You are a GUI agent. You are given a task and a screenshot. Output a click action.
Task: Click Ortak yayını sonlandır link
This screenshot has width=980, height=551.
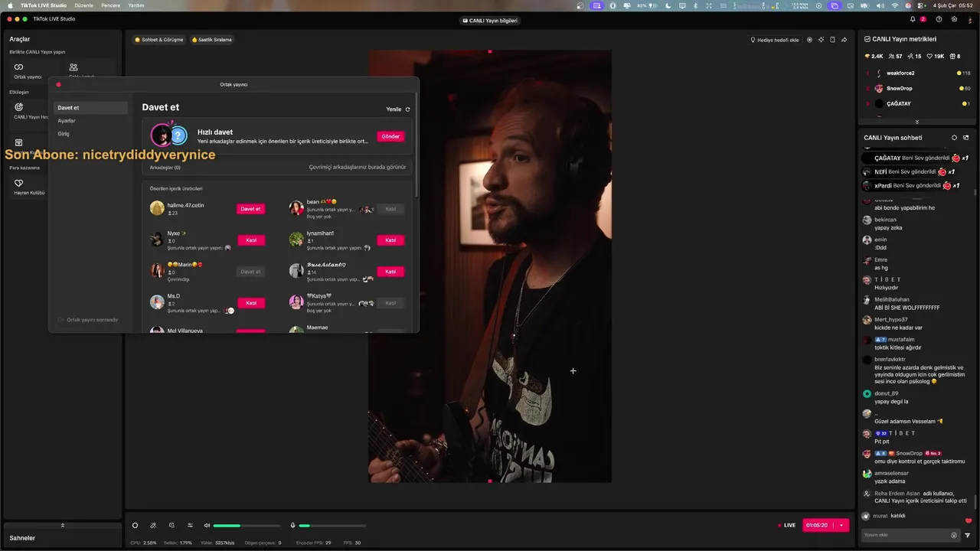click(x=87, y=320)
